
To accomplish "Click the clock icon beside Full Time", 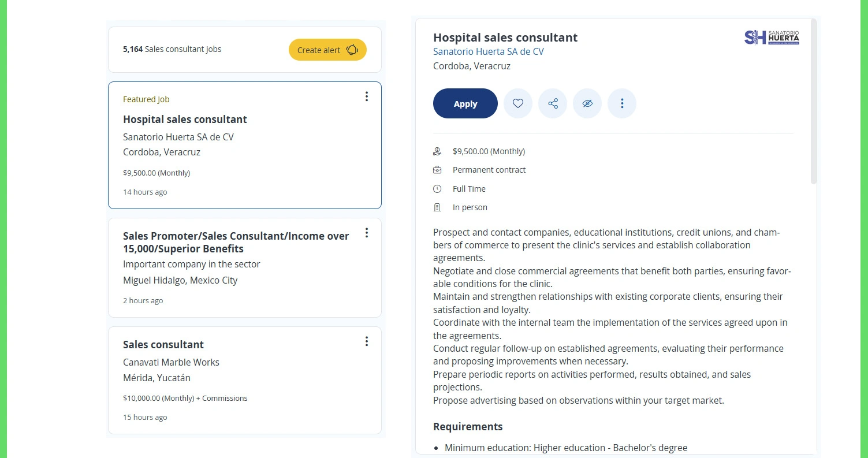I will [437, 189].
